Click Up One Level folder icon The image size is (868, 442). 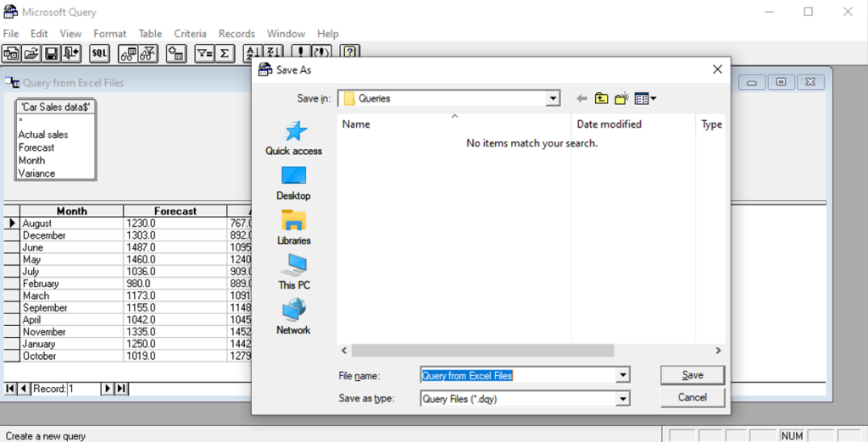pyautogui.click(x=601, y=99)
